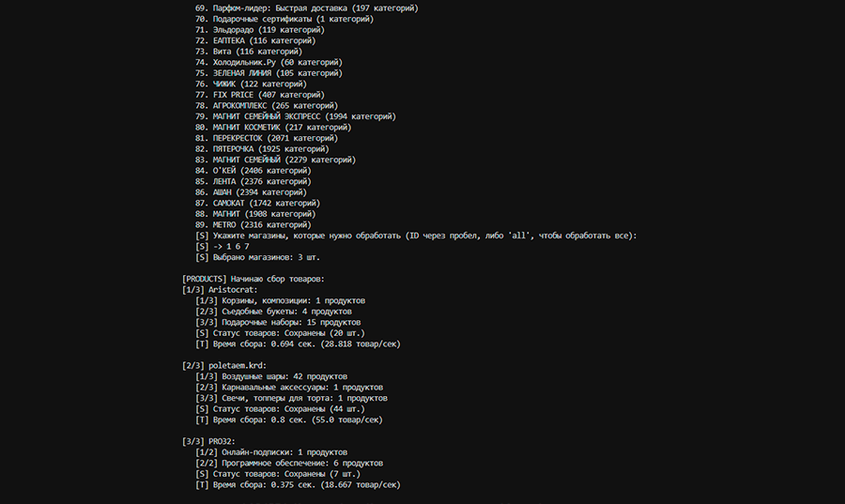Click the '[2/3] poletaem.krd:' section heading
This screenshot has height=504, width=845.
coord(224,365)
